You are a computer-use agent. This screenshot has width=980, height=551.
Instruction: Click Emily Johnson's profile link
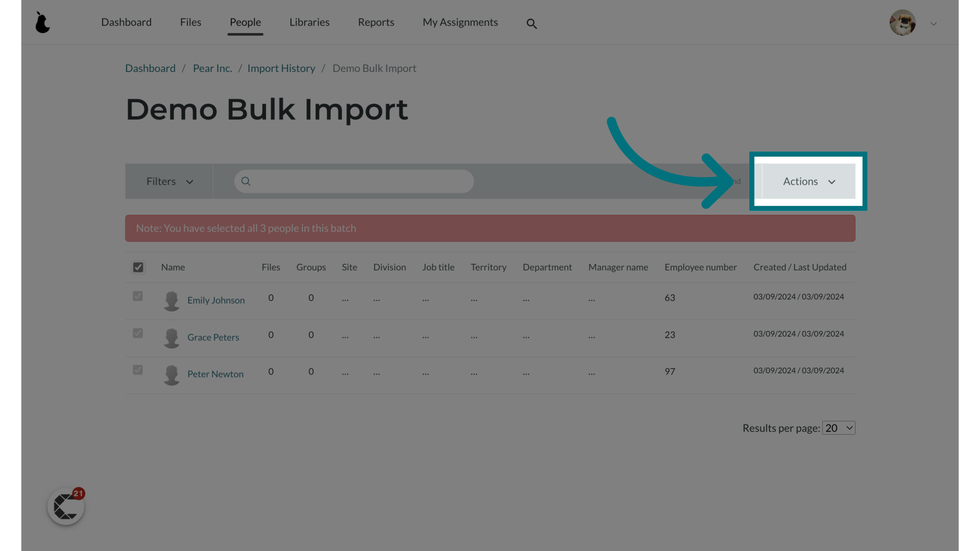coord(216,299)
